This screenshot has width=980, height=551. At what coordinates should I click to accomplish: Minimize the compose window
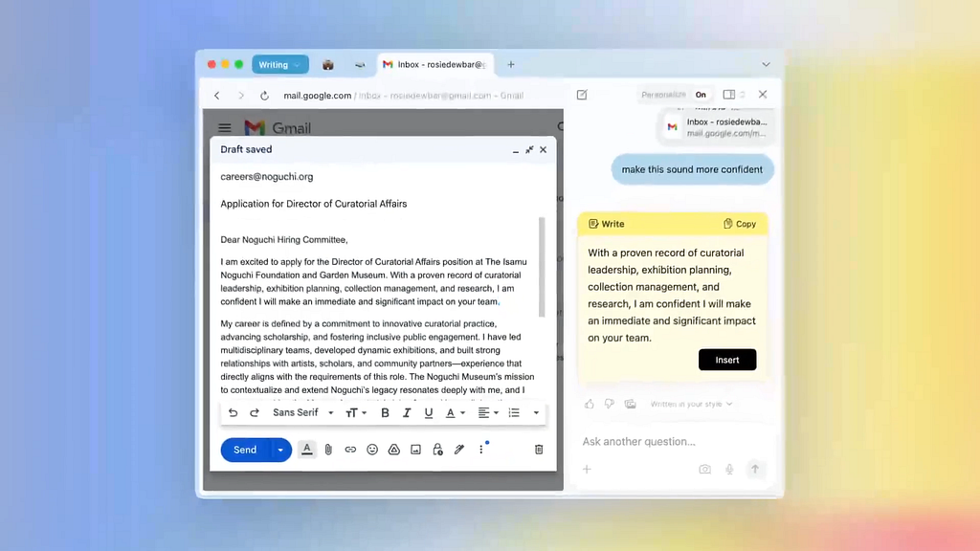coord(516,150)
